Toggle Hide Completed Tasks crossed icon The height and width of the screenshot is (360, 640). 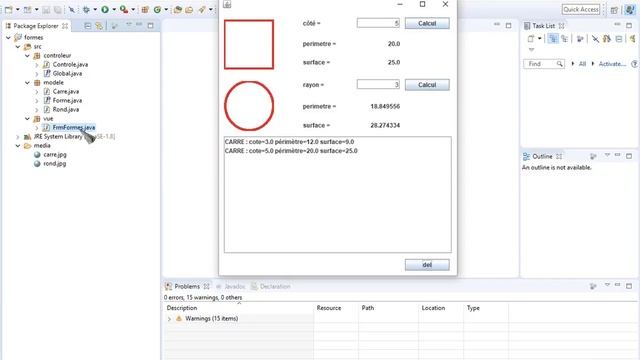595,39
